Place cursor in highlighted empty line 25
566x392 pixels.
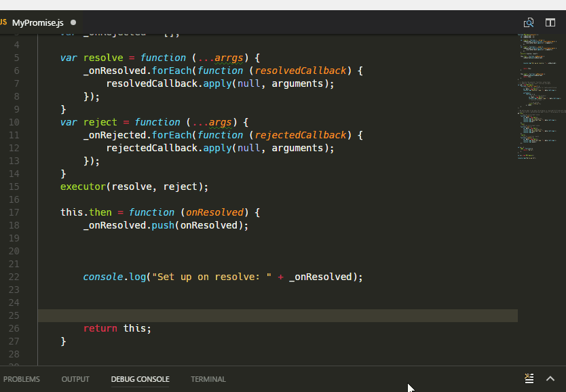[x=278, y=315]
